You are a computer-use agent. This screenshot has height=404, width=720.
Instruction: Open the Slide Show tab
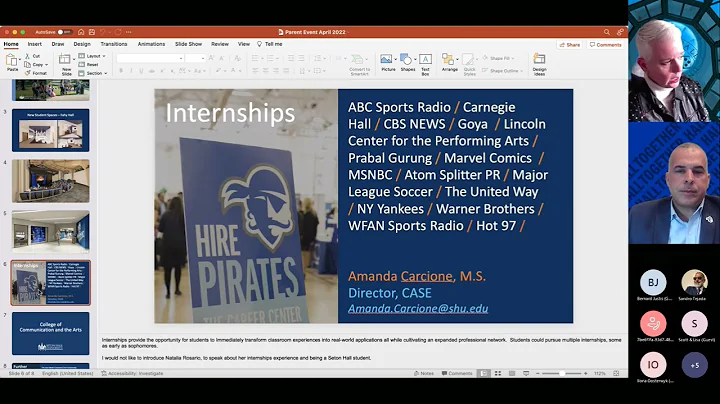(x=188, y=44)
